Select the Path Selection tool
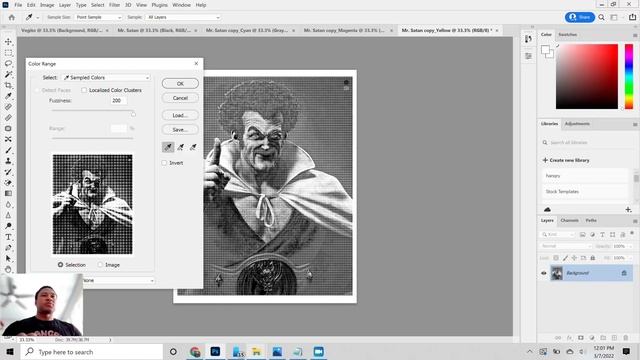The width and height of the screenshot is (640, 360). [x=8, y=258]
